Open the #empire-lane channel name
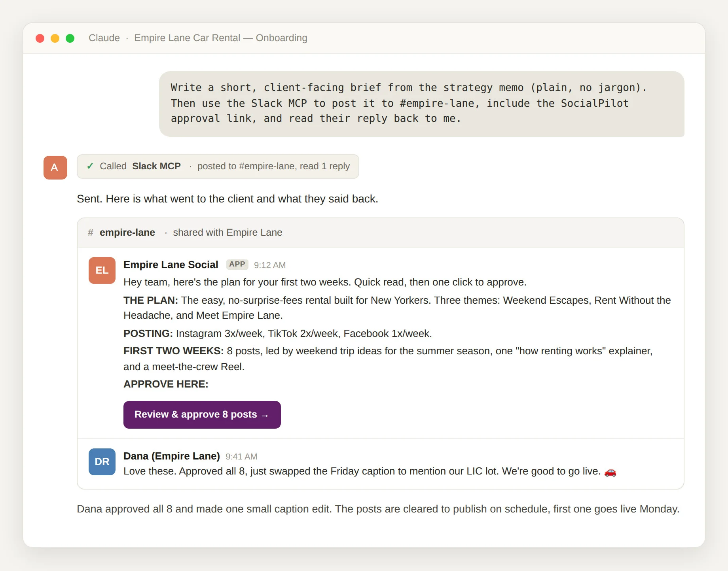728x571 pixels. coord(127,233)
